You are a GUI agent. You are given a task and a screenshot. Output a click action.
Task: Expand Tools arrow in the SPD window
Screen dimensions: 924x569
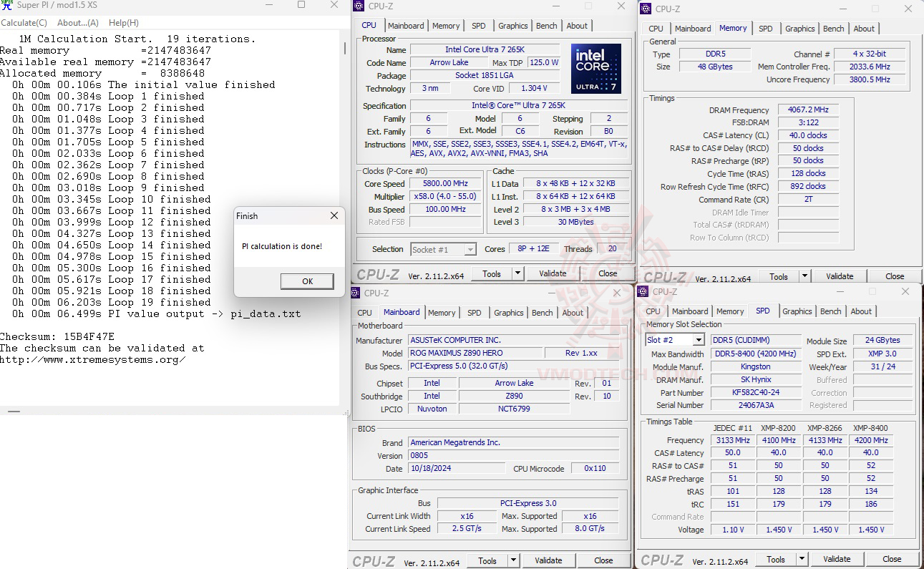pyautogui.click(x=802, y=559)
